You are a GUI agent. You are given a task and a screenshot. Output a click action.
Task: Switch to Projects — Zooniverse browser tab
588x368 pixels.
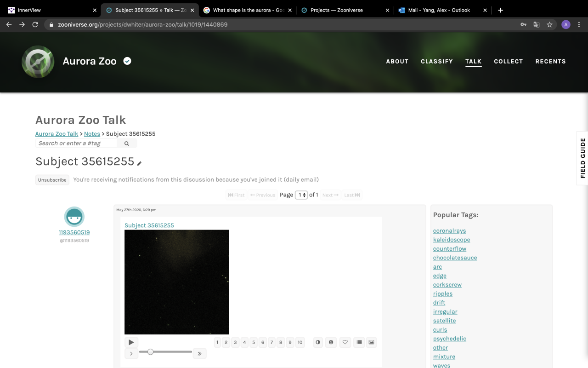point(345,10)
